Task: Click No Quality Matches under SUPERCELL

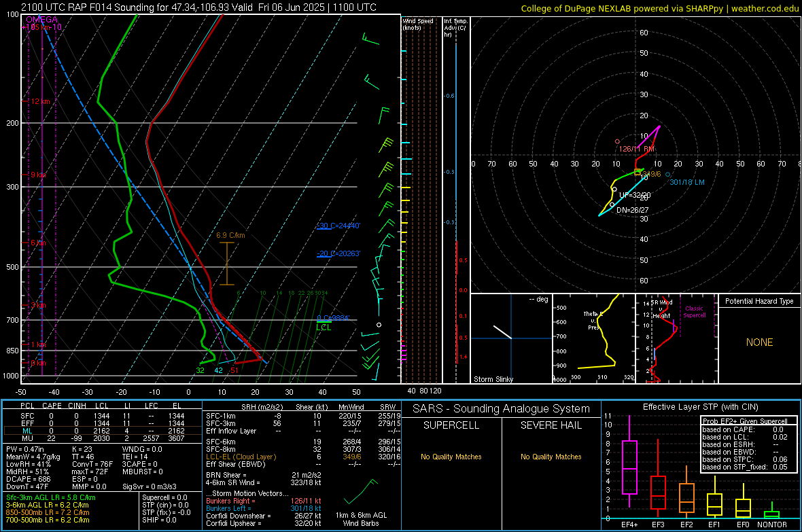Action: pyautogui.click(x=451, y=457)
